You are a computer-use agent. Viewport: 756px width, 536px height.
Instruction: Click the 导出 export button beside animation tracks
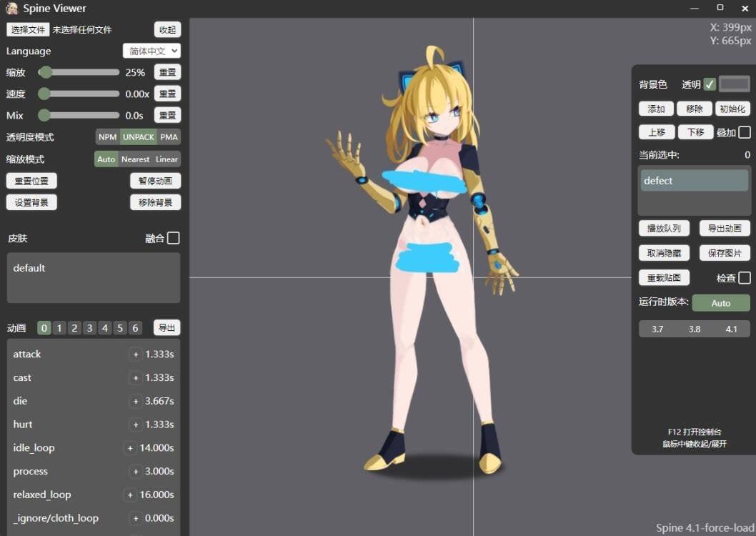(166, 328)
